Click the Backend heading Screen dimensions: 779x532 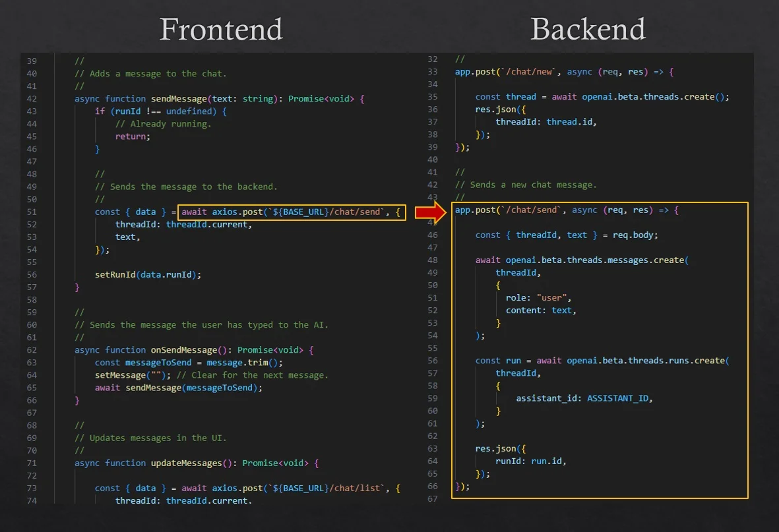(x=588, y=30)
